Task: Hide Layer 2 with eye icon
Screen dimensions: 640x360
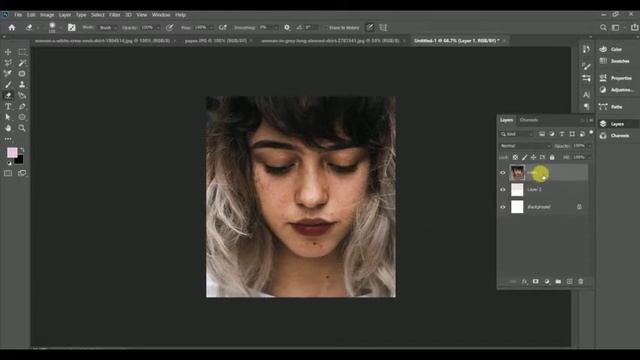Action: tap(503, 189)
